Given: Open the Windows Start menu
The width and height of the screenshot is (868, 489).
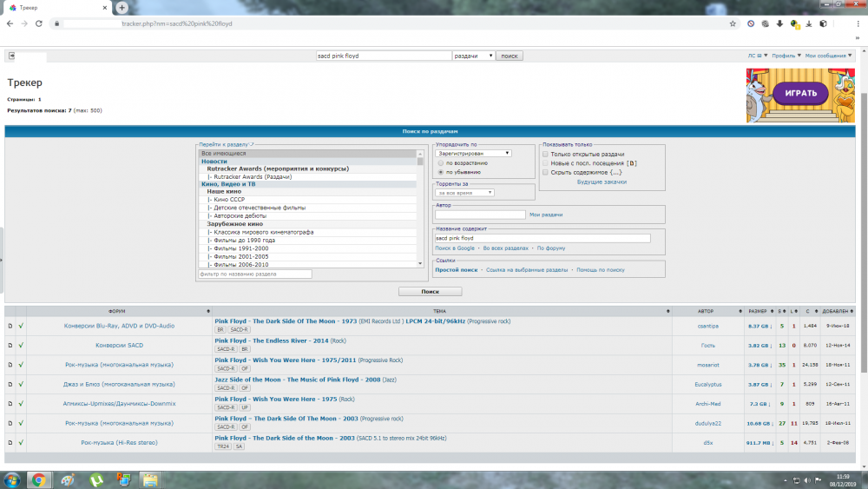Looking at the screenshot, I should click(x=11, y=480).
